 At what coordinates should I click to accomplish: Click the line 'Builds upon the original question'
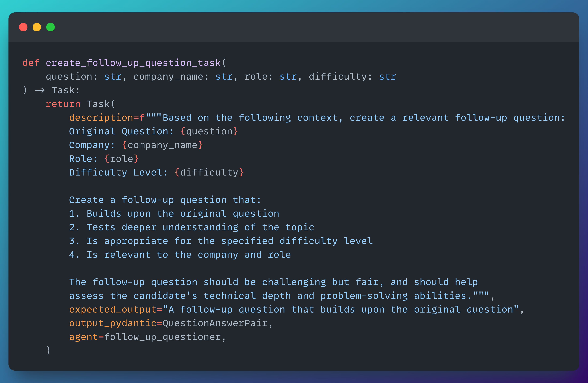click(183, 214)
